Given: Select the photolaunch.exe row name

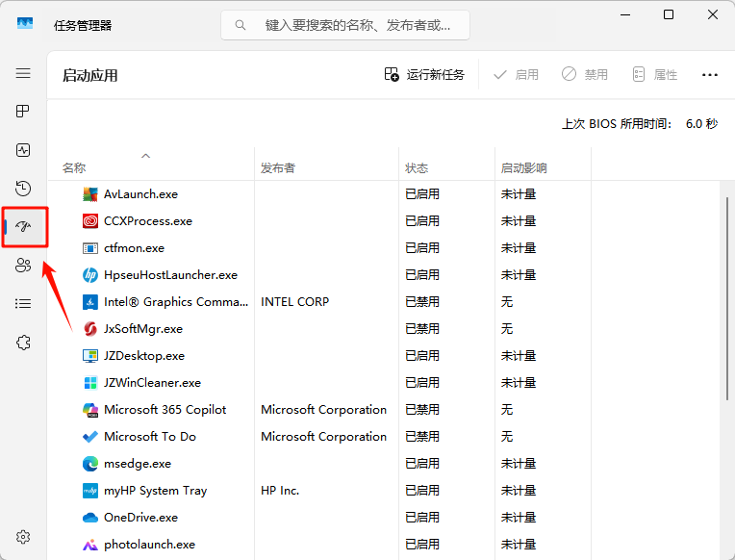Looking at the screenshot, I should click(x=149, y=545).
